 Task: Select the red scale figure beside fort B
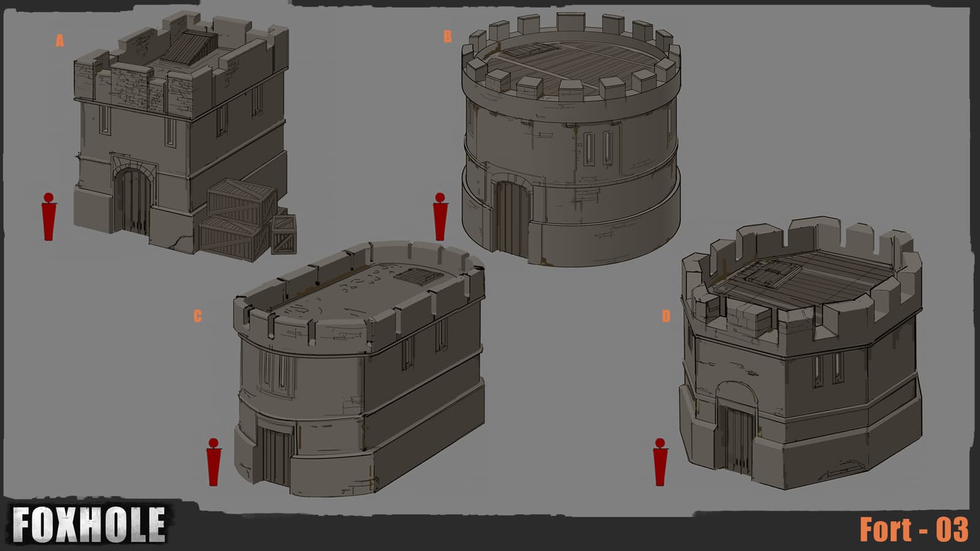440,217
